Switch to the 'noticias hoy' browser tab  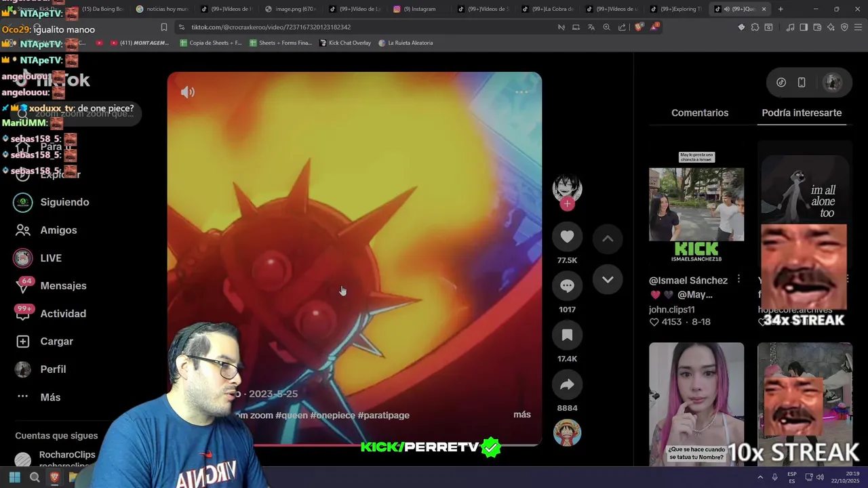(x=161, y=9)
